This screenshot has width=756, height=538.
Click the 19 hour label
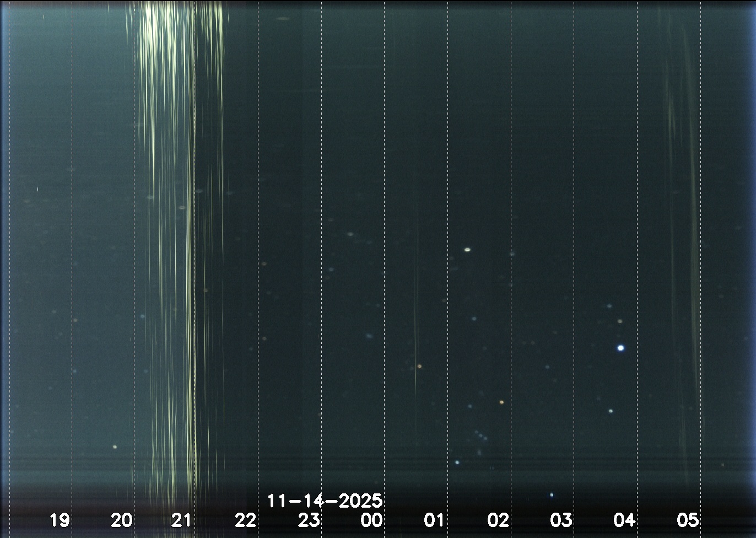(x=60, y=520)
